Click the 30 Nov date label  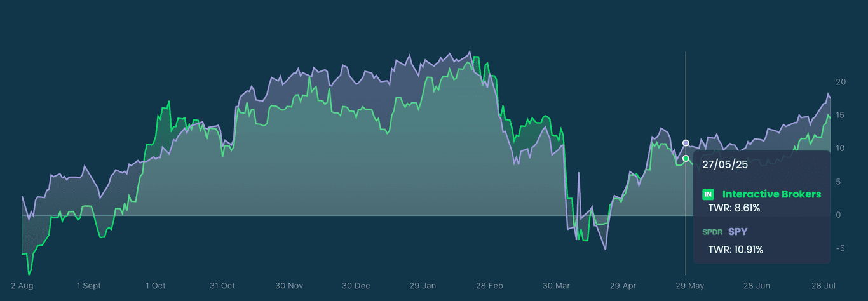tap(288, 286)
